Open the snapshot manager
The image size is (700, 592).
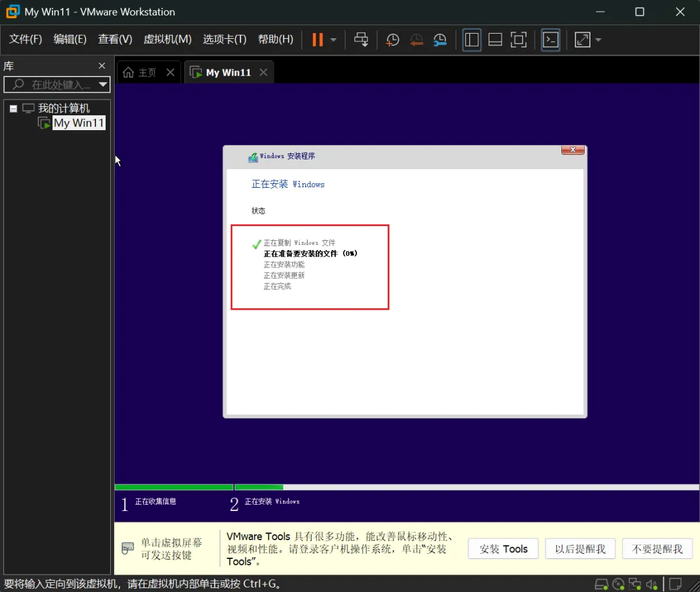[x=440, y=40]
